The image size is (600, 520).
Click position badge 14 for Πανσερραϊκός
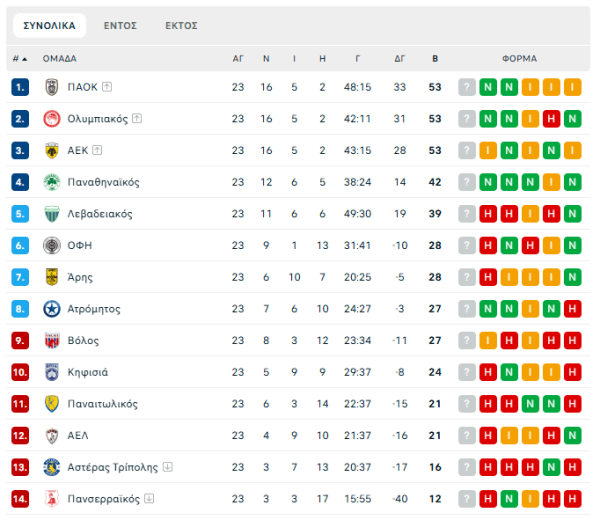[x=20, y=499]
